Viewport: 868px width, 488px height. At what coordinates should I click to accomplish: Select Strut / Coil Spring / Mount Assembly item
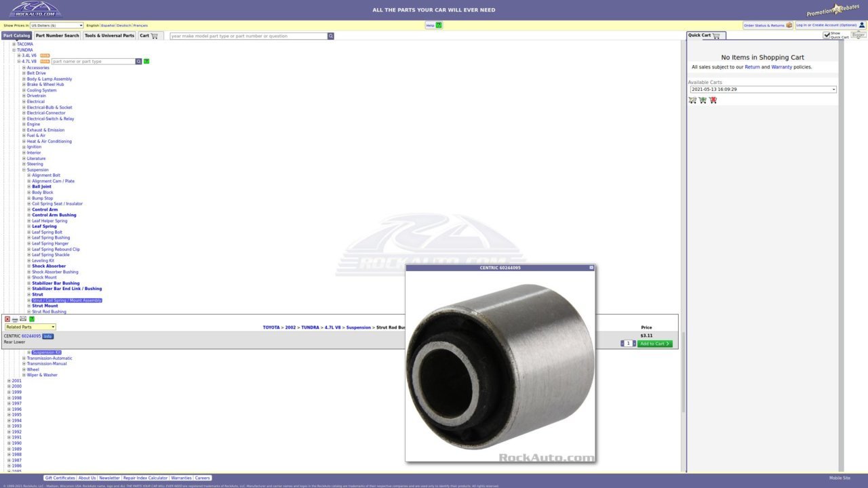(x=66, y=300)
